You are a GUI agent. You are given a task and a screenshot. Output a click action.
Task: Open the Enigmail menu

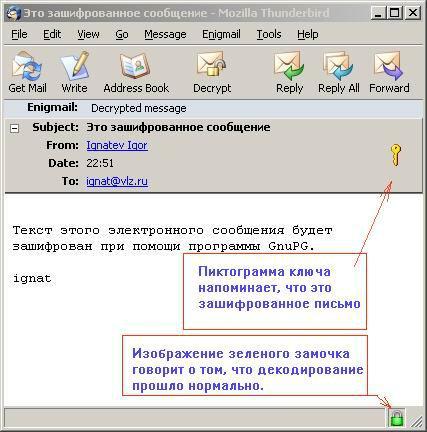221,34
